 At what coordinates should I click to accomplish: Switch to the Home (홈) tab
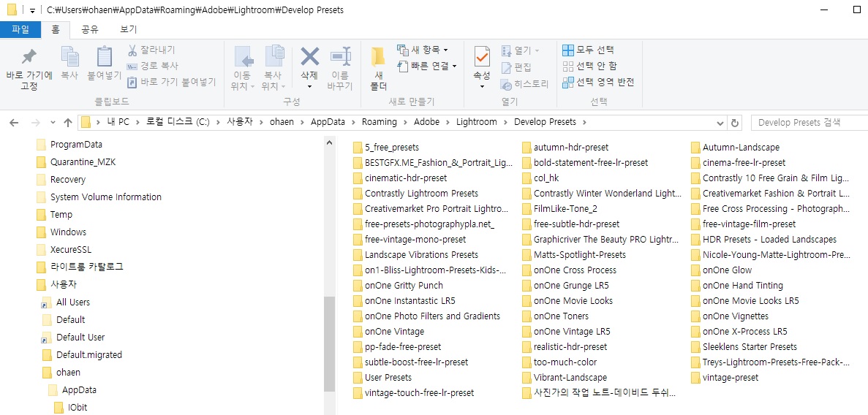tap(56, 29)
